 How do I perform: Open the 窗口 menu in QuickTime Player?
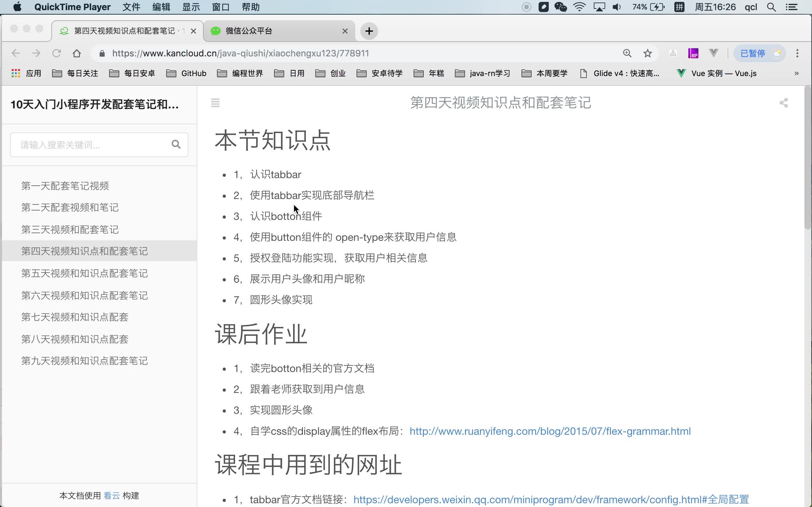[x=220, y=7]
